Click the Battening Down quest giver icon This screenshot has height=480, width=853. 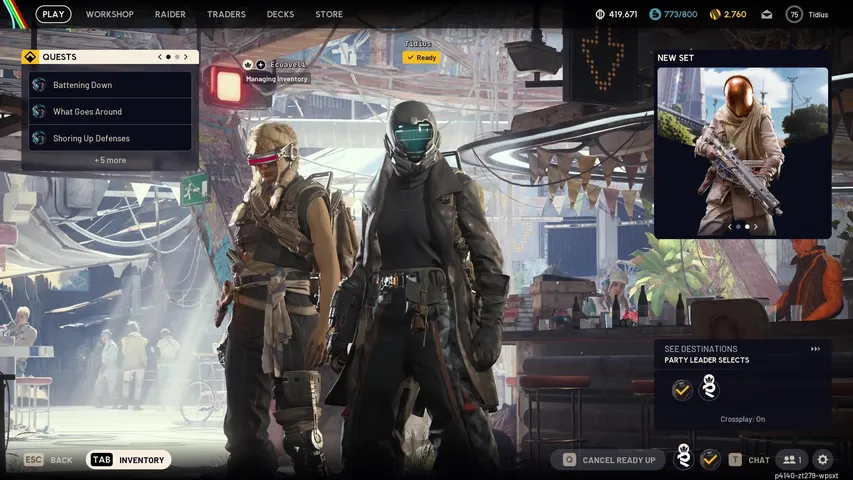point(39,84)
